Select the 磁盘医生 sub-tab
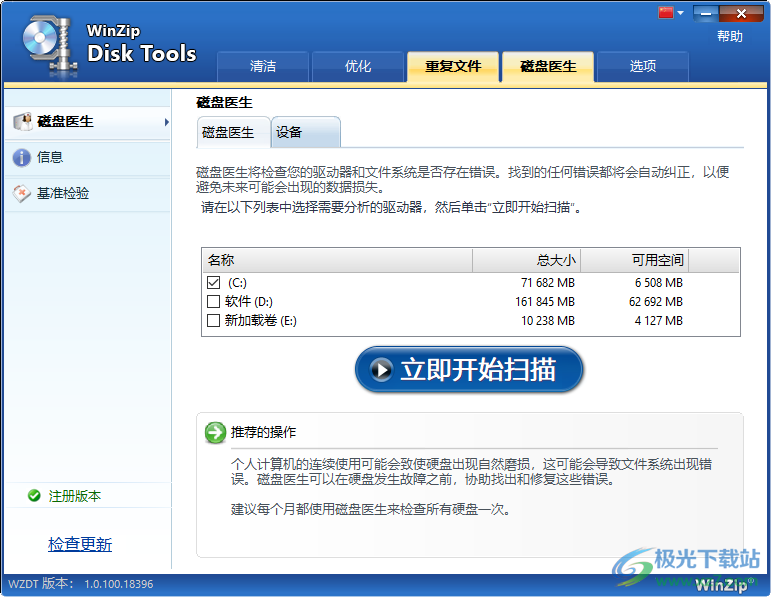The width and height of the screenshot is (771, 597). coord(234,132)
